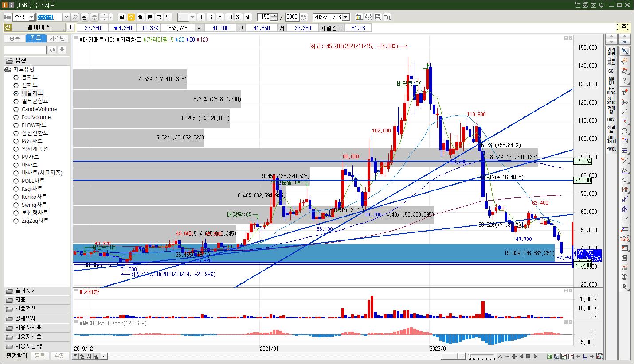634x364 pixels.
Task: Click the question mark help tool
Action: 625,81
